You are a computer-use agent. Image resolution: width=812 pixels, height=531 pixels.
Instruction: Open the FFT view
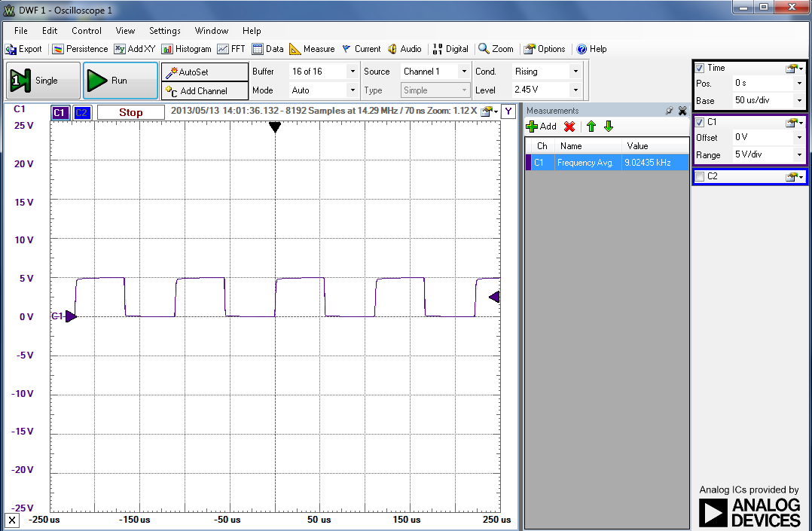pyautogui.click(x=230, y=49)
